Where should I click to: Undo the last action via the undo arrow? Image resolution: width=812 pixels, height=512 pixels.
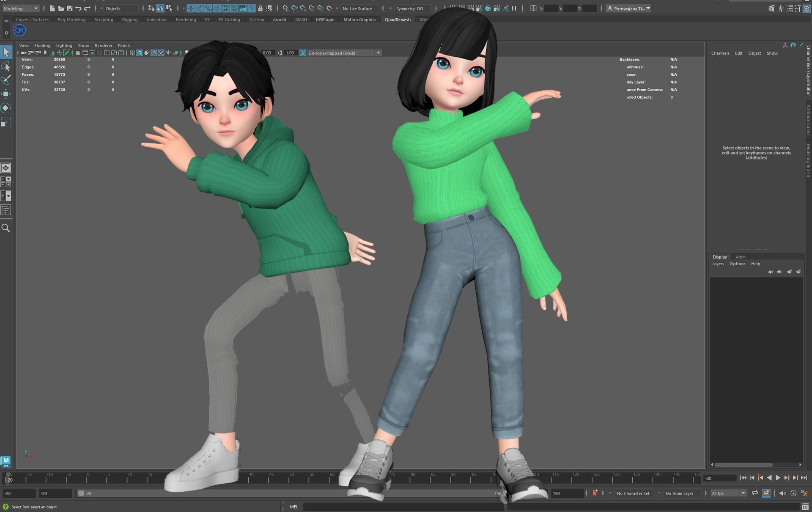[x=79, y=8]
